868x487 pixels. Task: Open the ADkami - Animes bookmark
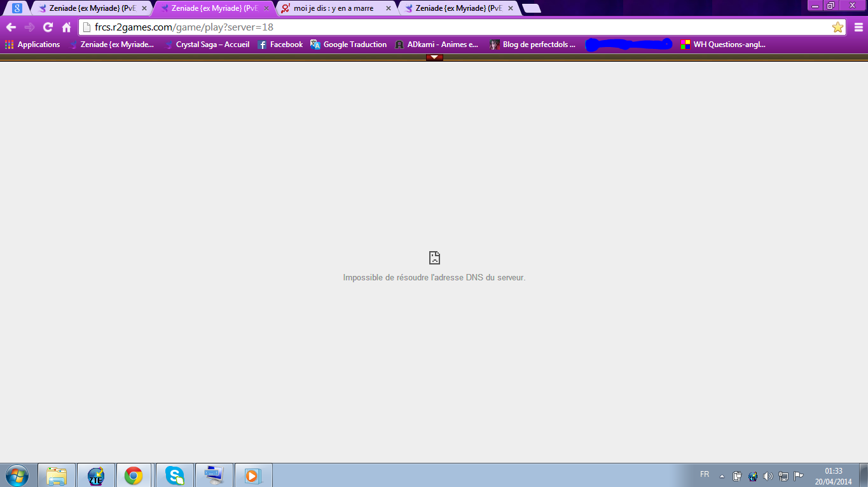pyautogui.click(x=436, y=45)
